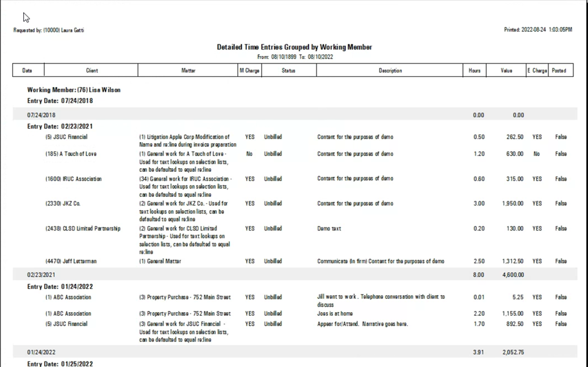Select the Status column header
The image size is (588, 367).
tap(289, 70)
